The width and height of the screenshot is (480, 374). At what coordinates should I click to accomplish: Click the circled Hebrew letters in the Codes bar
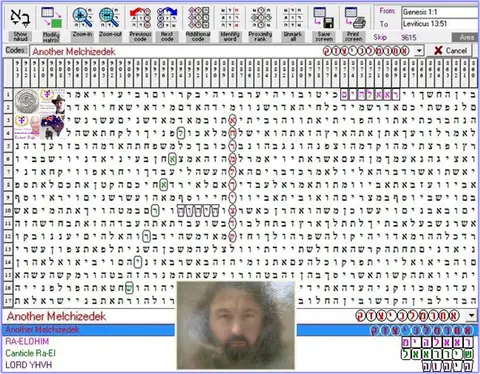point(366,51)
